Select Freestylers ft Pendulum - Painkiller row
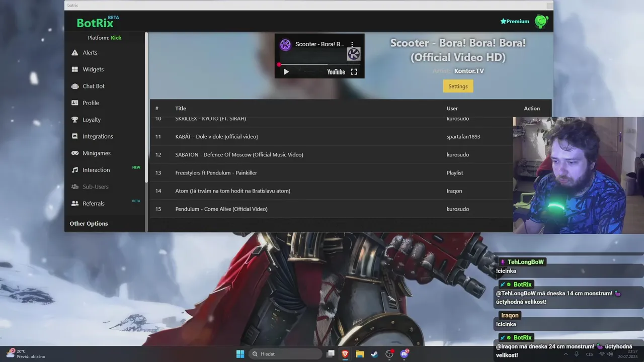This screenshot has width=644, height=362. tap(331, 172)
